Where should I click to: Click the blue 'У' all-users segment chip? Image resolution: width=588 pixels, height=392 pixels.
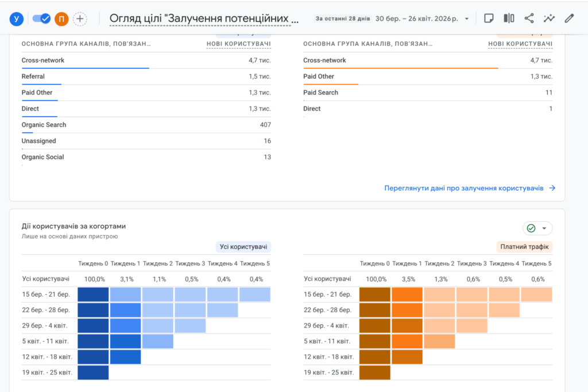coord(17,18)
